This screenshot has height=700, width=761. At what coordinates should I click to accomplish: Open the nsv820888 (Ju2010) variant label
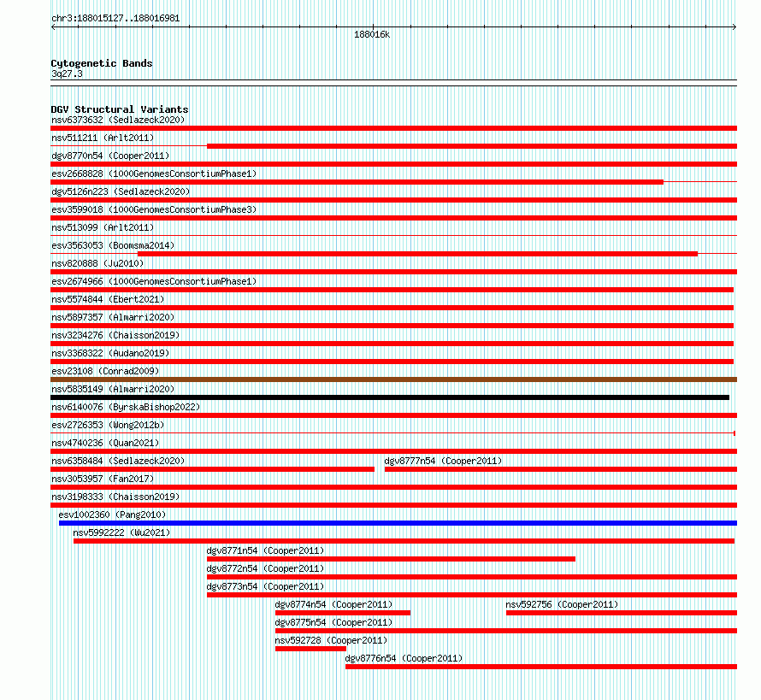tap(97, 263)
